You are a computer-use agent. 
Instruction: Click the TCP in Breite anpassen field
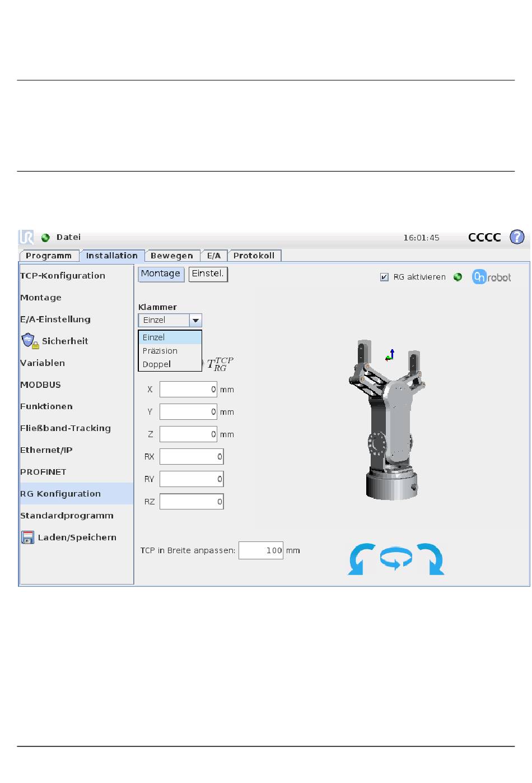(x=260, y=550)
